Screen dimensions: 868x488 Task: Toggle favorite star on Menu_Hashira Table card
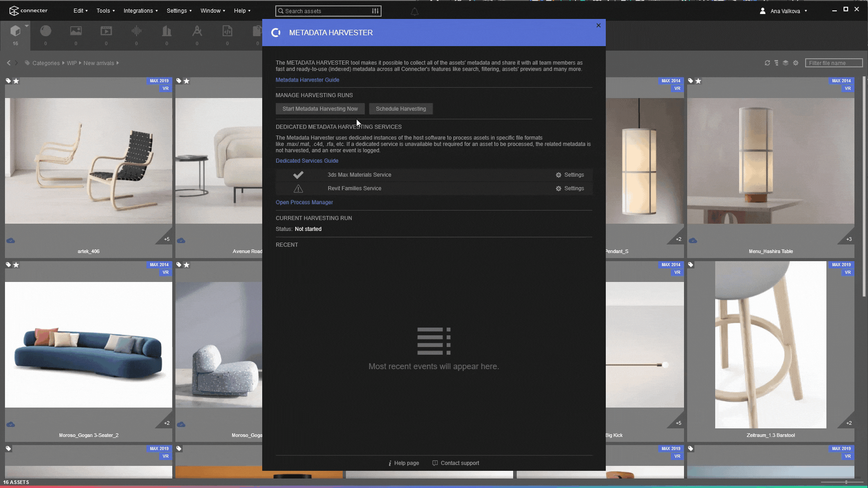(698, 81)
